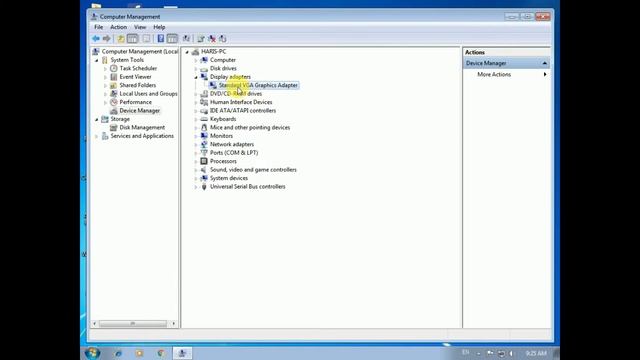The height and width of the screenshot is (360, 640).
Task: Click the blue Back arrow in toolbar
Action: point(96,39)
